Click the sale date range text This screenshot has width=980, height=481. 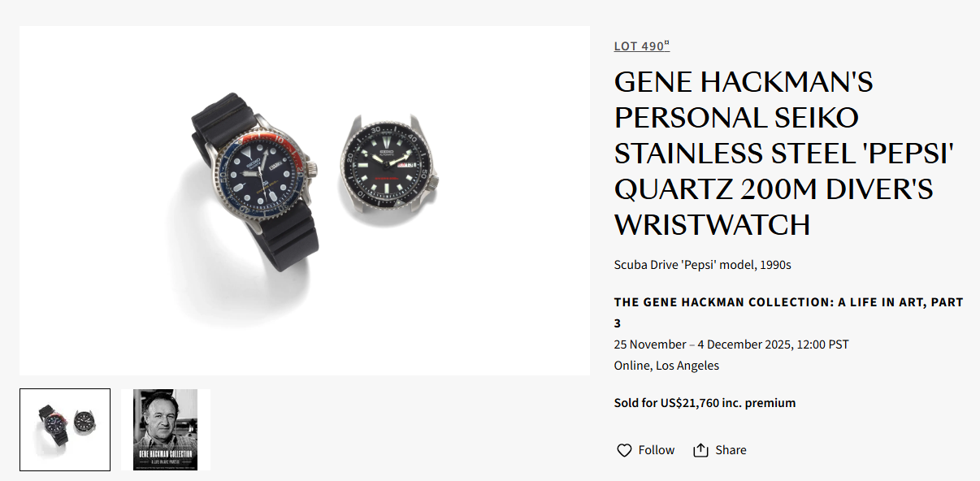731,344
